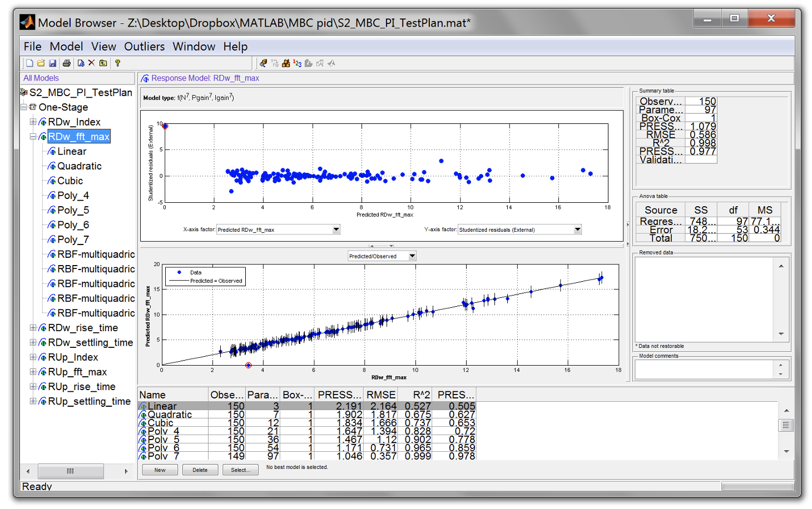Click tree pane horizontal scrollbar thumb
This screenshot has width=812, height=509.
(70, 471)
